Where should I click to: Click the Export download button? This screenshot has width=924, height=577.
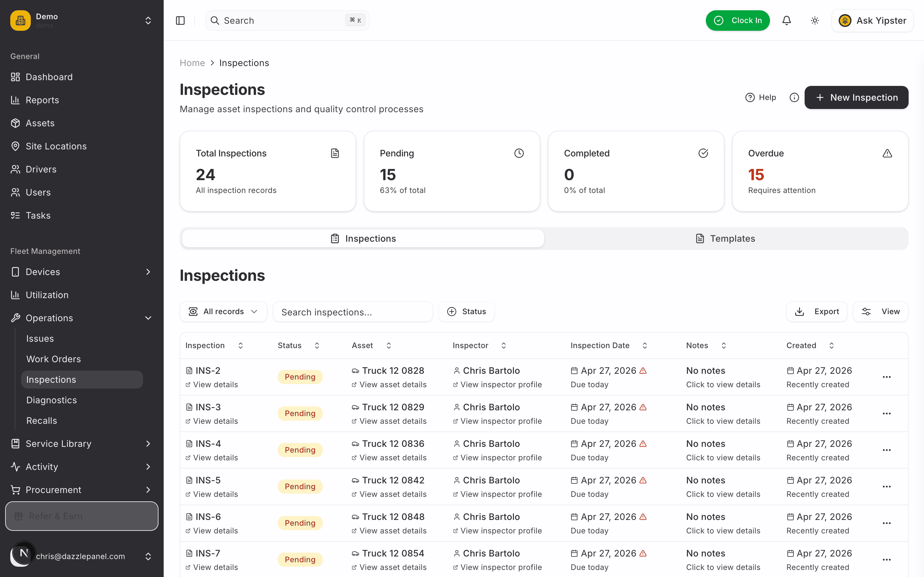click(817, 312)
